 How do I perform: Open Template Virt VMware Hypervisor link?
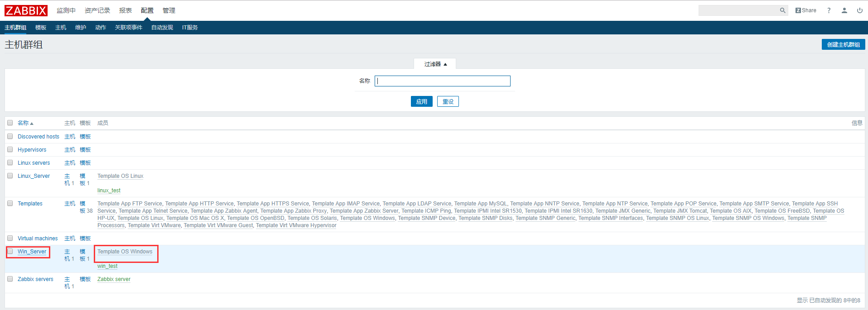click(296, 225)
